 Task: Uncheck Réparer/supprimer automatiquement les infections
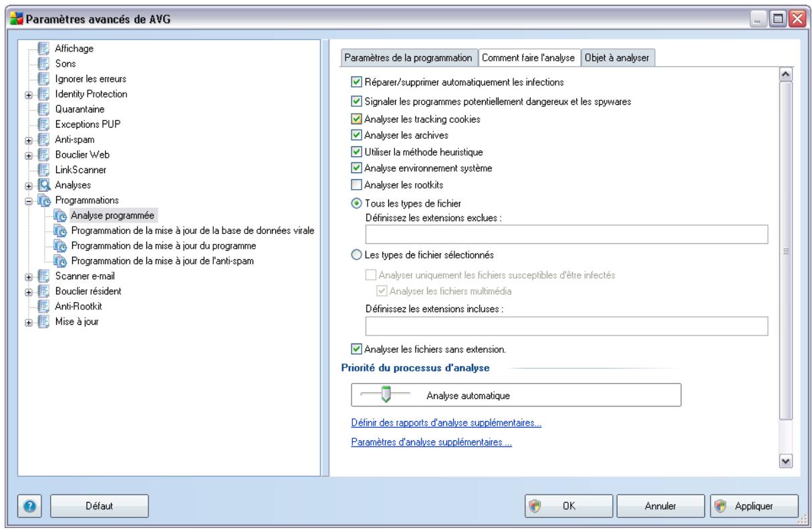coord(356,82)
